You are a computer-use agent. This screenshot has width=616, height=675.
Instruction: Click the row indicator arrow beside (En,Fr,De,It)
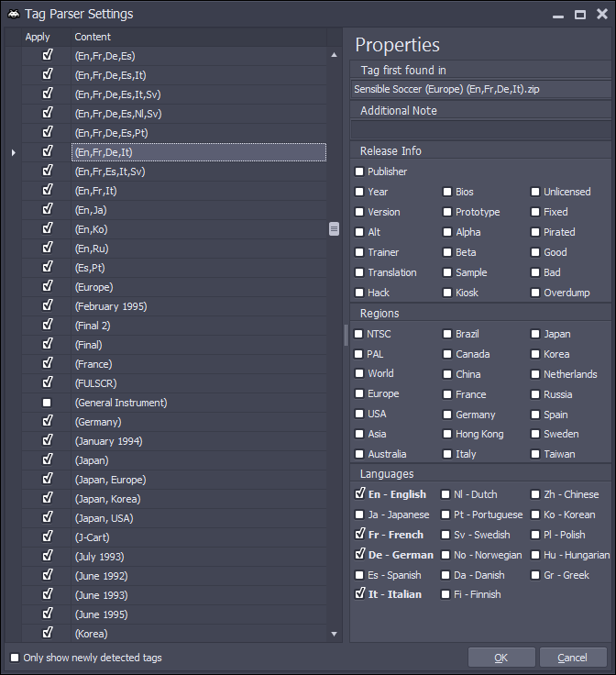click(x=14, y=152)
